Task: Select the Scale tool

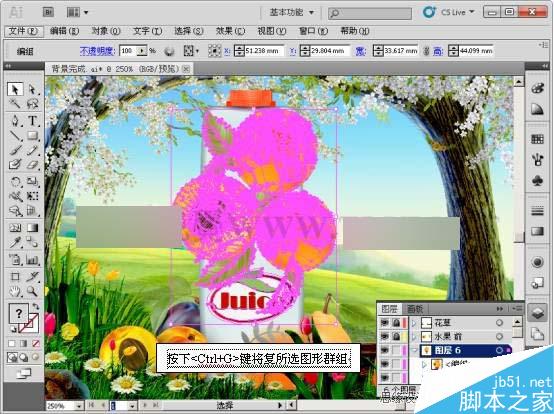Action: [x=33, y=182]
